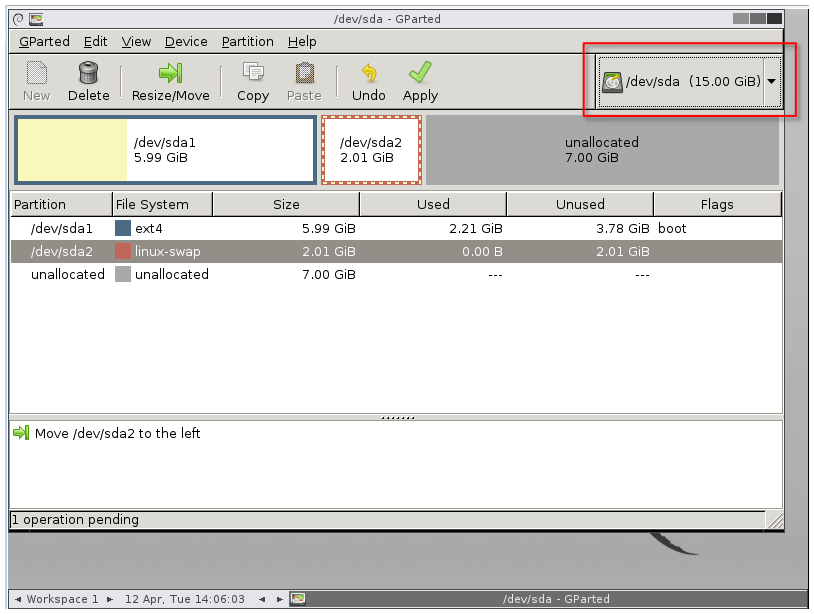Click the 7.00 GiB size cell in list
This screenshot has height=614, width=814.
point(329,274)
